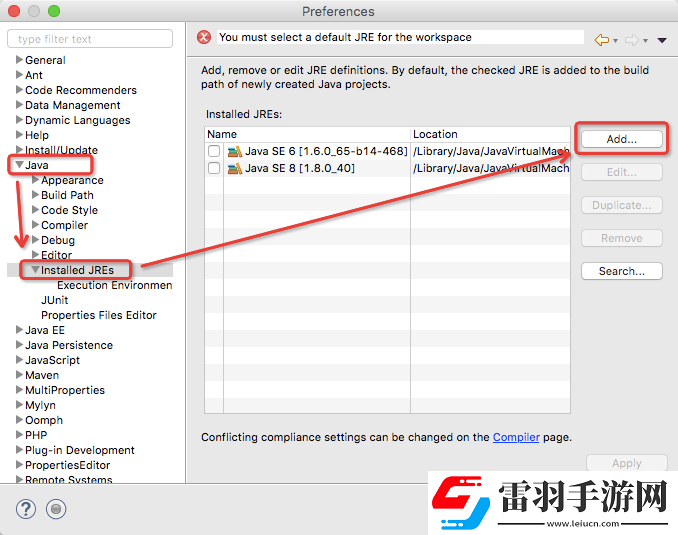Expand the General tree node
The height and width of the screenshot is (535, 678).
(x=19, y=59)
